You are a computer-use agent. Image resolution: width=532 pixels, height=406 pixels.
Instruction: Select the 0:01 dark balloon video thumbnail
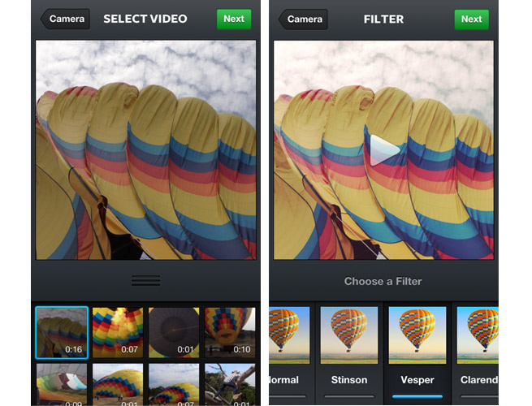coord(174,332)
